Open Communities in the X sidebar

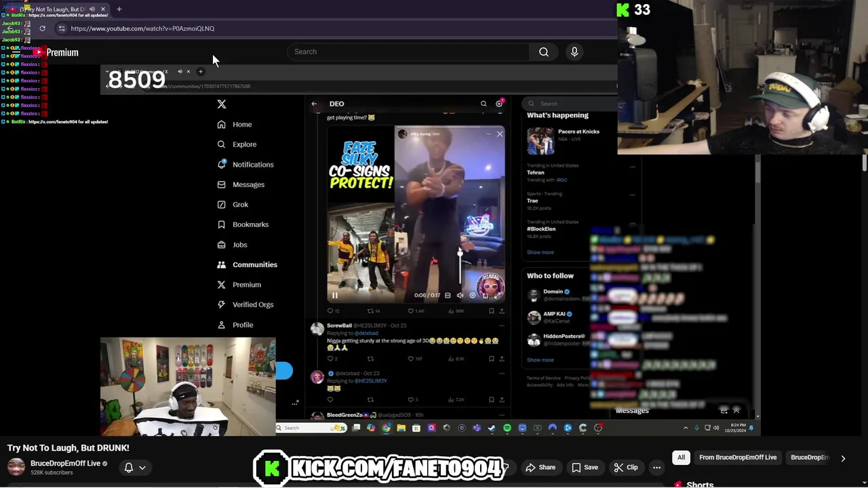click(247, 265)
